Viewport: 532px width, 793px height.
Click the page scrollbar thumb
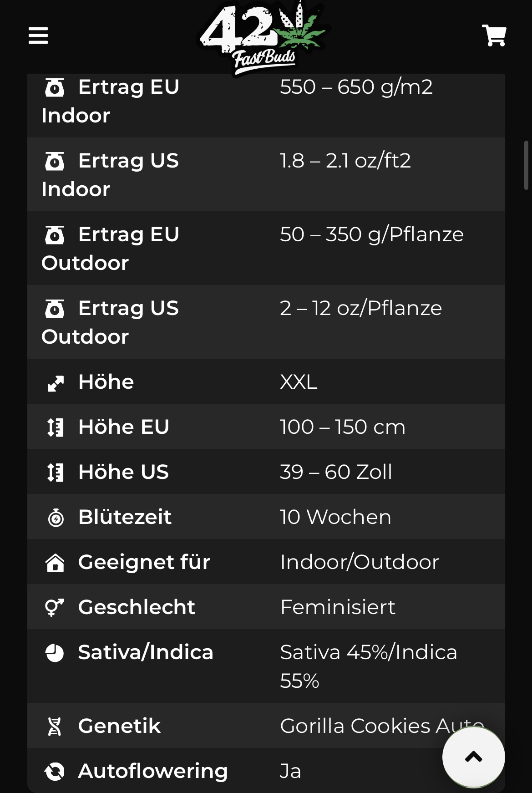[526, 165]
